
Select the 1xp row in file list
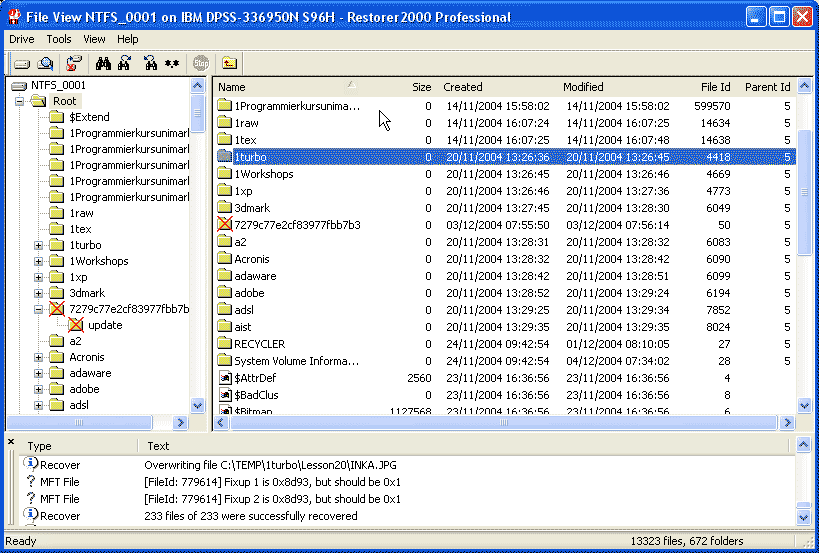(506, 191)
